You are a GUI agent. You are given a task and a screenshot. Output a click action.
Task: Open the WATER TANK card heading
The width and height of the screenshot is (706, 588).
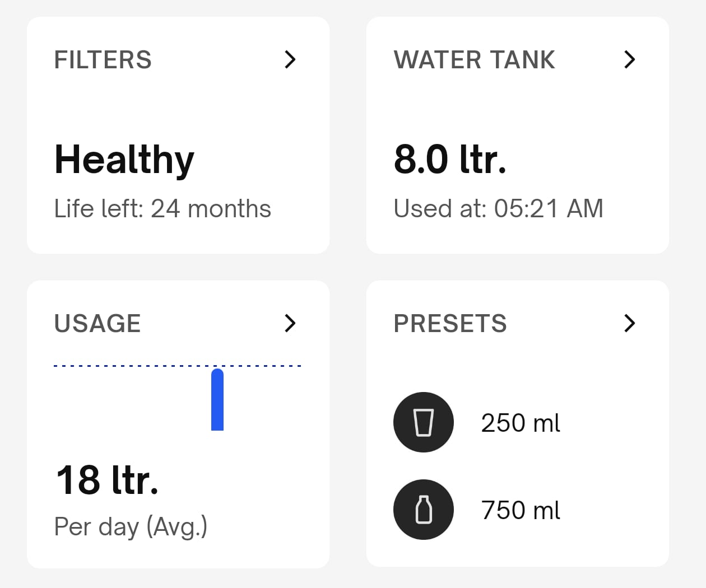click(x=475, y=60)
